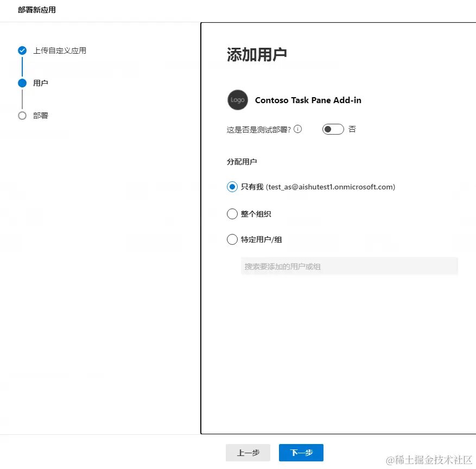476x469 pixels.
Task: Select the 特定用户/组 radio option
Action: [x=232, y=239]
